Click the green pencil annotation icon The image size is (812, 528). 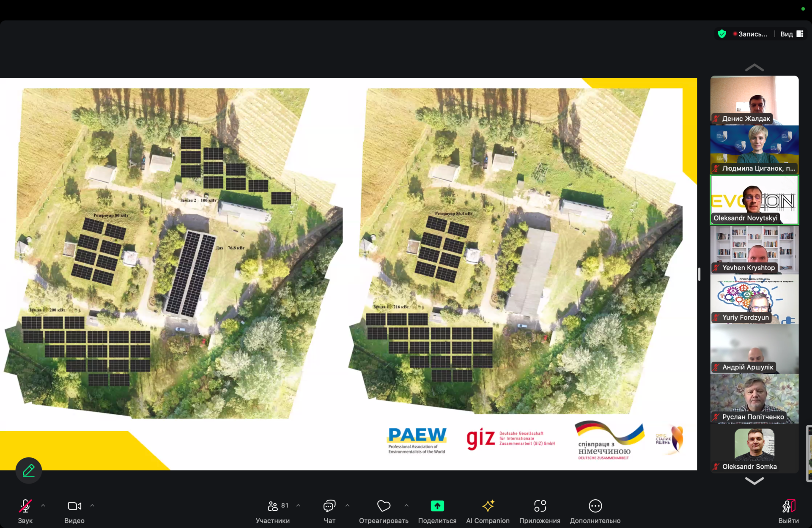(28, 470)
